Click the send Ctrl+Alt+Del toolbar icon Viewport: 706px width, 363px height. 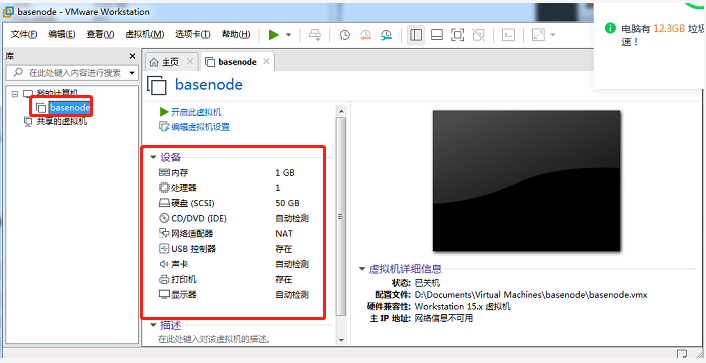point(315,35)
